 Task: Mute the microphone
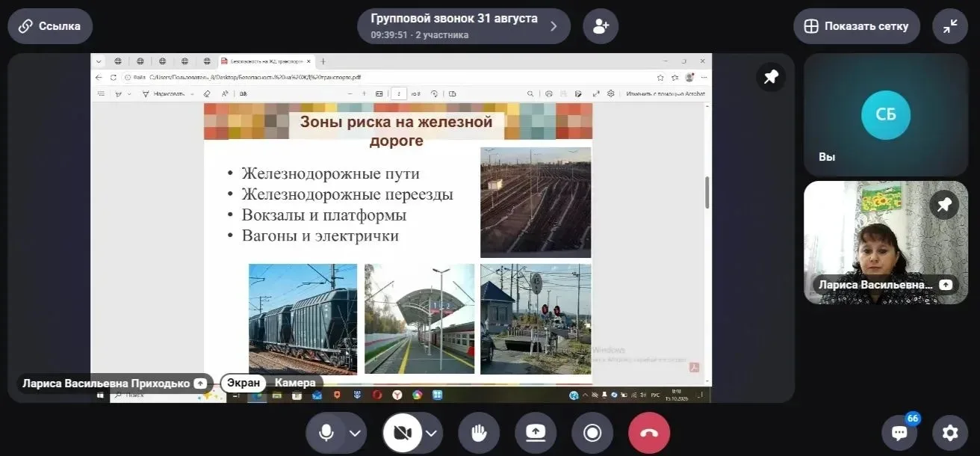coord(326,433)
